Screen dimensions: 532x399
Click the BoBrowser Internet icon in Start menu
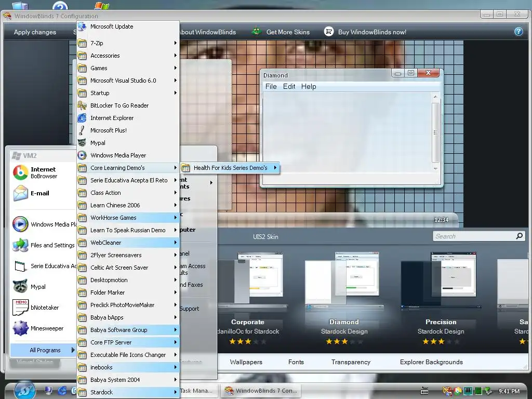click(20, 172)
